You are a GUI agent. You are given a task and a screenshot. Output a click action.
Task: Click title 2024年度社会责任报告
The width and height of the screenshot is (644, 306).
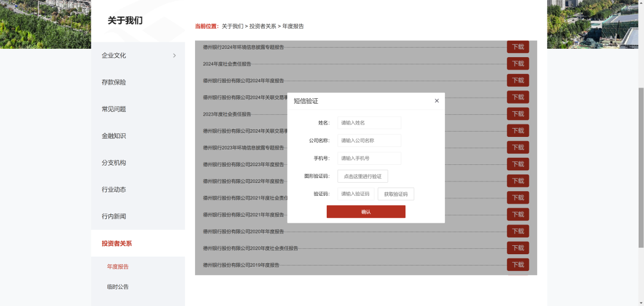point(227,64)
